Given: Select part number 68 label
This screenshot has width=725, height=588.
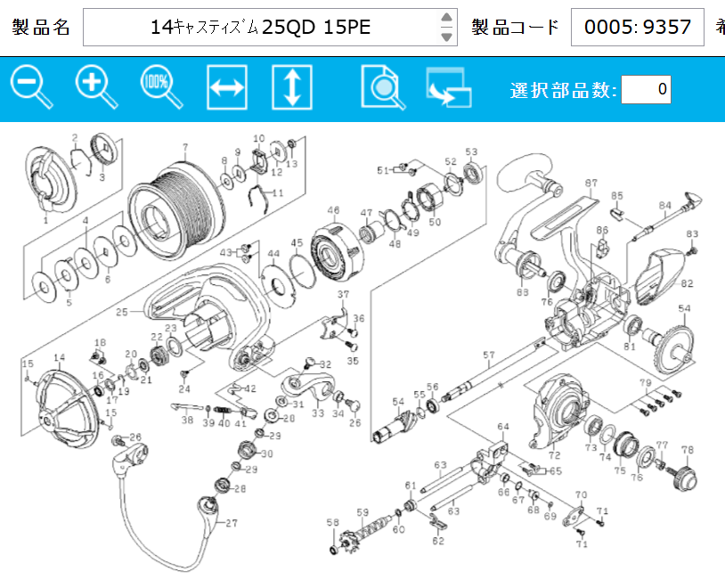Looking at the screenshot, I should pyautogui.click(x=534, y=510).
